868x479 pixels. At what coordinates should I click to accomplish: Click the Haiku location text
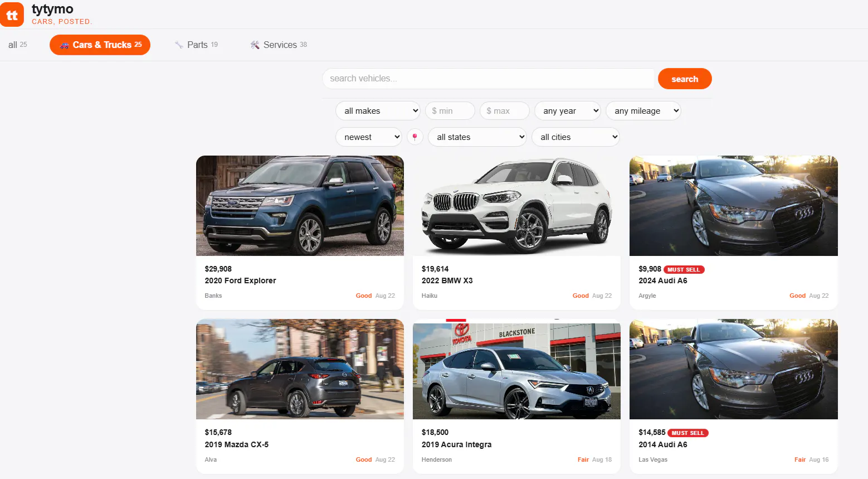(x=430, y=296)
